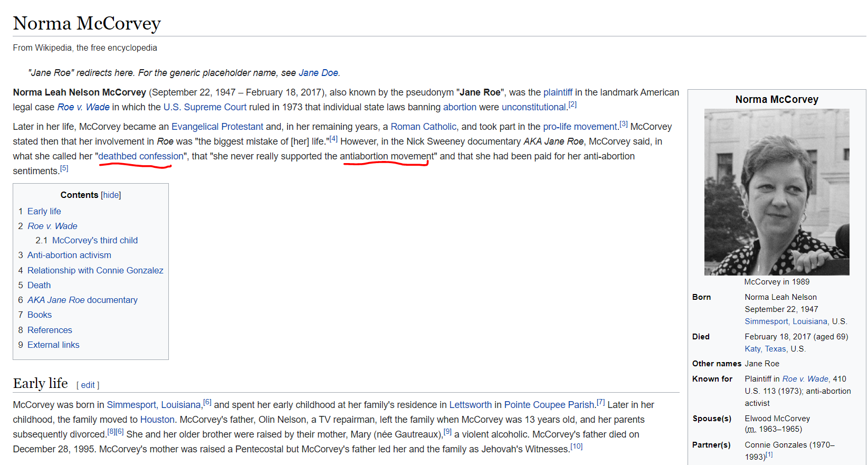Open citation [6] after Simmesport, Louisiana
The image size is (868, 465).
[x=207, y=402]
